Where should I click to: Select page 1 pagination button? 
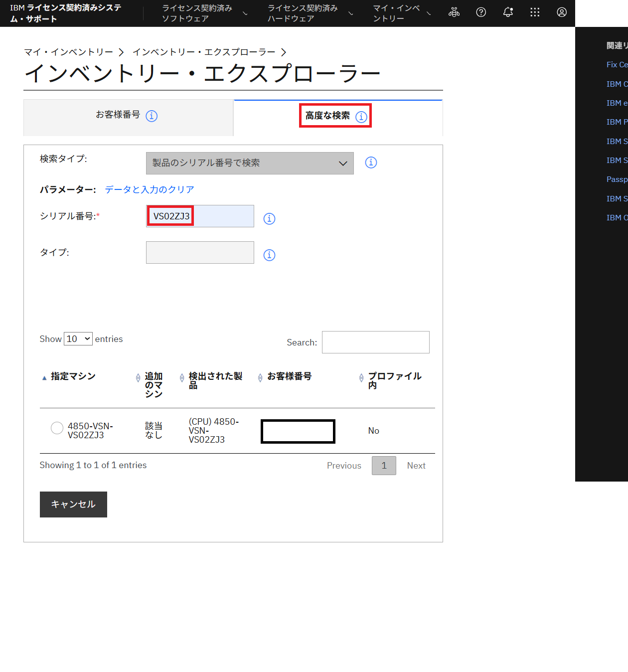384,466
